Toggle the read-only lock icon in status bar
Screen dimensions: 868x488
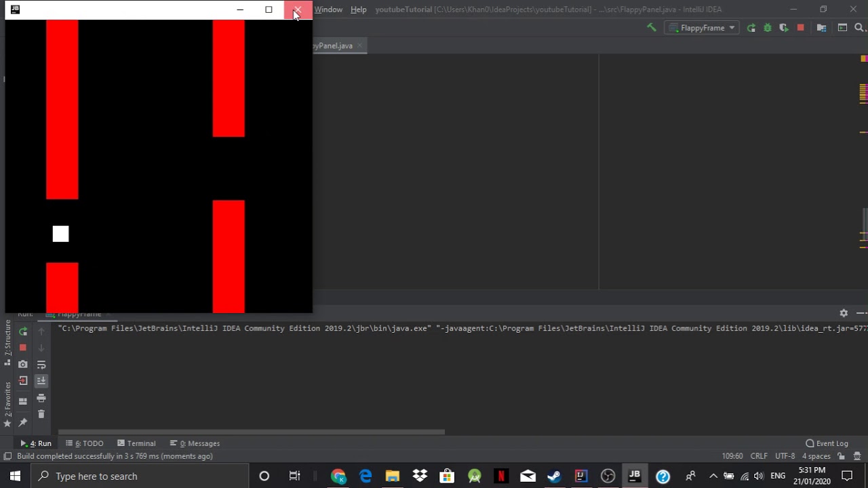click(842, 456)
